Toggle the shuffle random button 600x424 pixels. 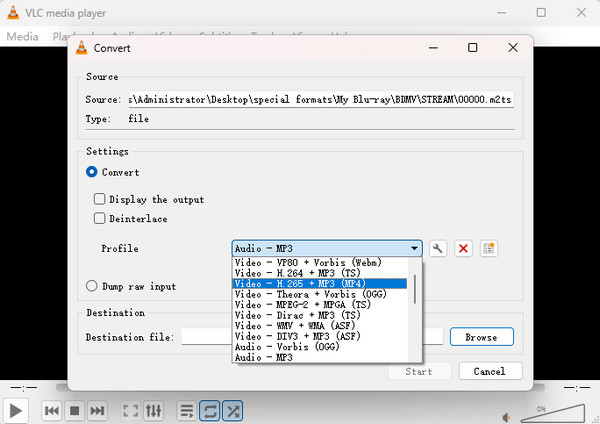(x=233, y=411)
